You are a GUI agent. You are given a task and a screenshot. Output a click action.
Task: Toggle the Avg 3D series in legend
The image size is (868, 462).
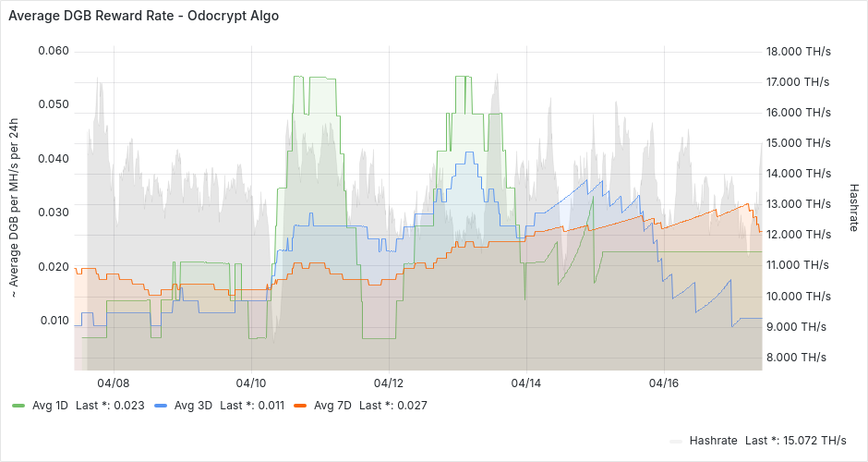point(193,406)
